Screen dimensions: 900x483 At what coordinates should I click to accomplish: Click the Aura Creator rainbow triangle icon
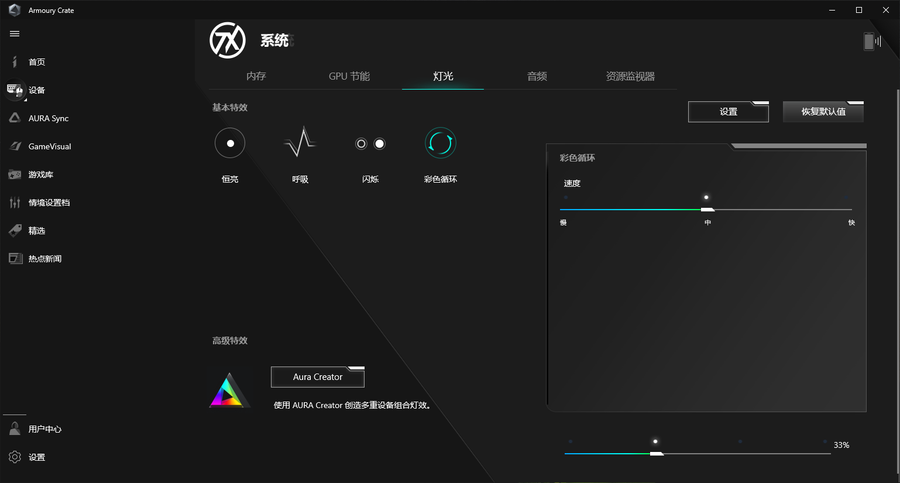point(228,390)
